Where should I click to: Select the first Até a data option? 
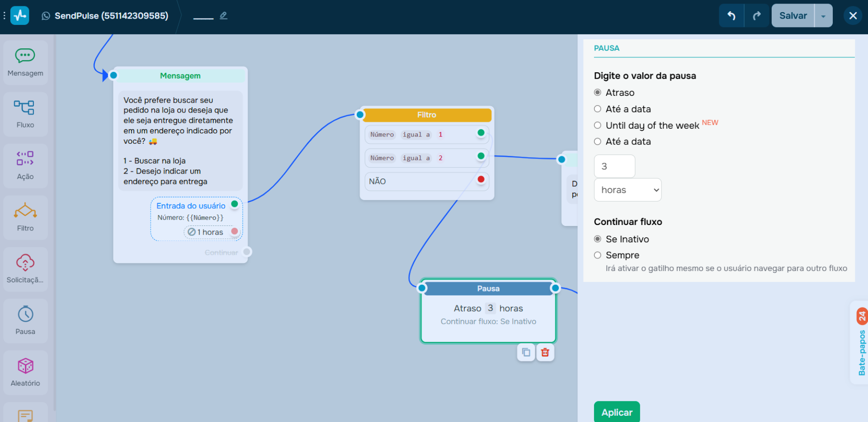click(598, 109)
